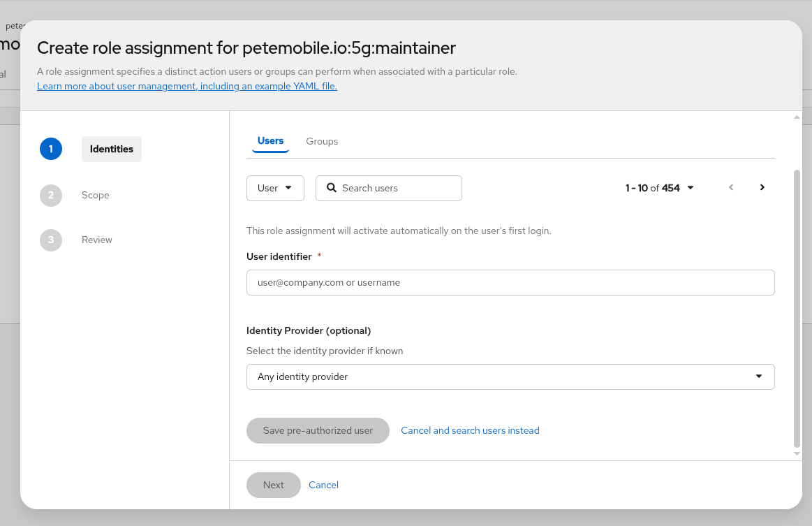Click the User identifier input field

(510, 282)
